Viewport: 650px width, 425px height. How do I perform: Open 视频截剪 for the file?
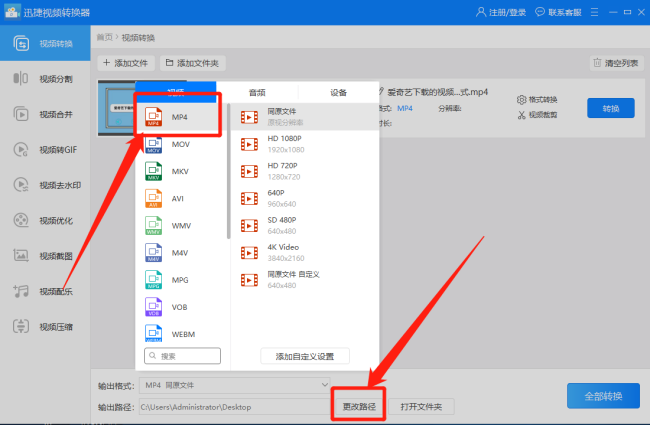tap(537, 115)
